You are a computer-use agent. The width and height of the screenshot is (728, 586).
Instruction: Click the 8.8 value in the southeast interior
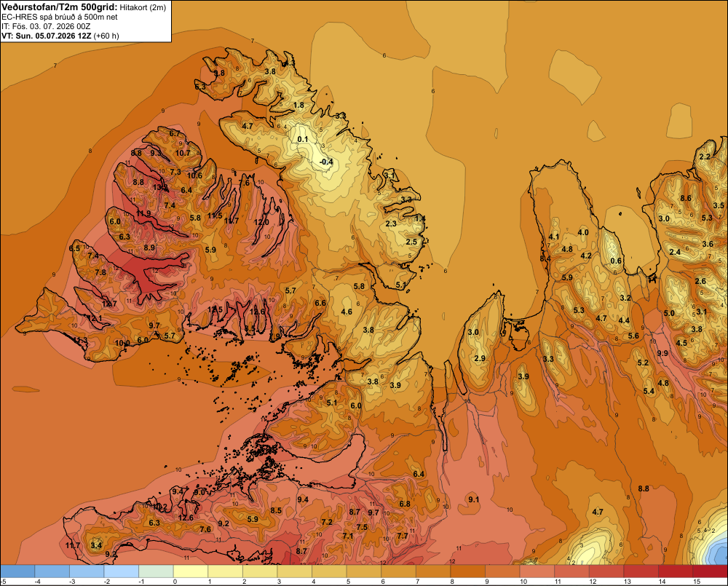(643, 488)
